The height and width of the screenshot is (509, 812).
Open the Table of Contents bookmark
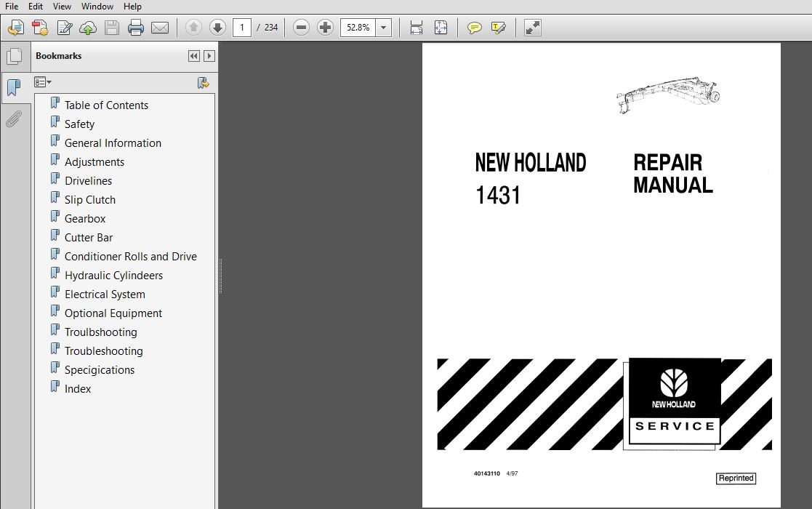click(106, 105)
